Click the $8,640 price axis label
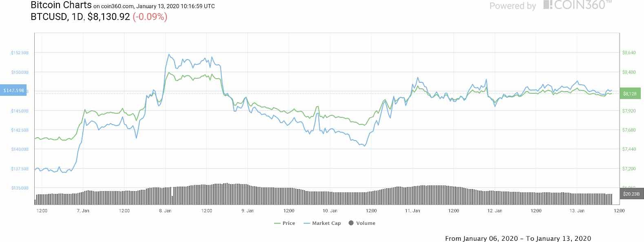644x242 pixels. [629, 53]
